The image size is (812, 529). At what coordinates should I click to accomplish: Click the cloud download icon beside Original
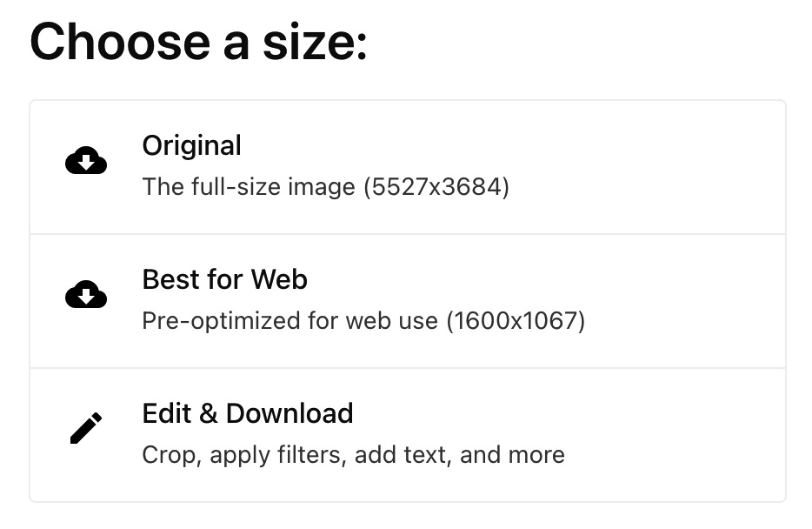click(x=86, y=161)
